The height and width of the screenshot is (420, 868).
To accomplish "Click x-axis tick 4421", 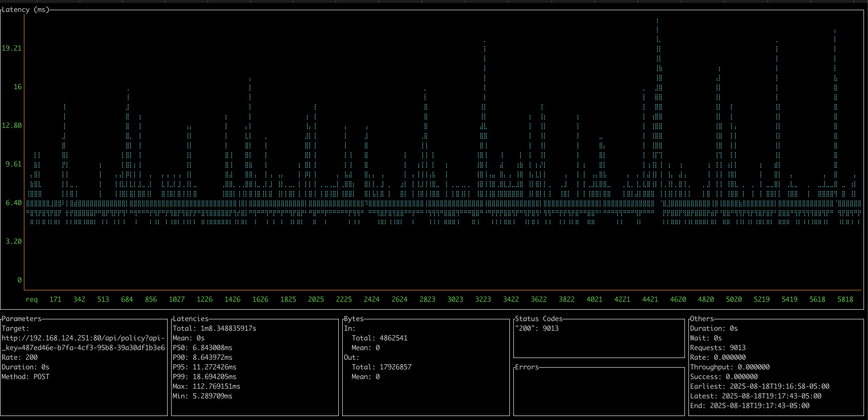I will [650, 300].
